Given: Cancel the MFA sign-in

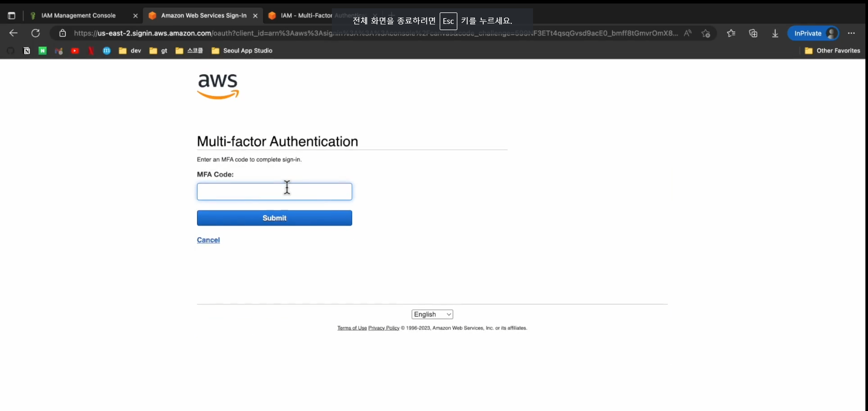Looking at the screenshot, I should click(x=208, y=240).
